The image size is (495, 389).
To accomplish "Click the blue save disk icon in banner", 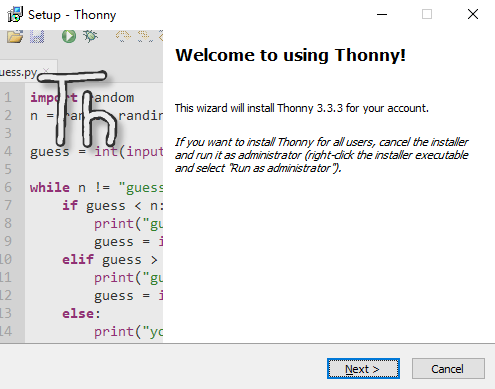I will click(x=37, y=36).
